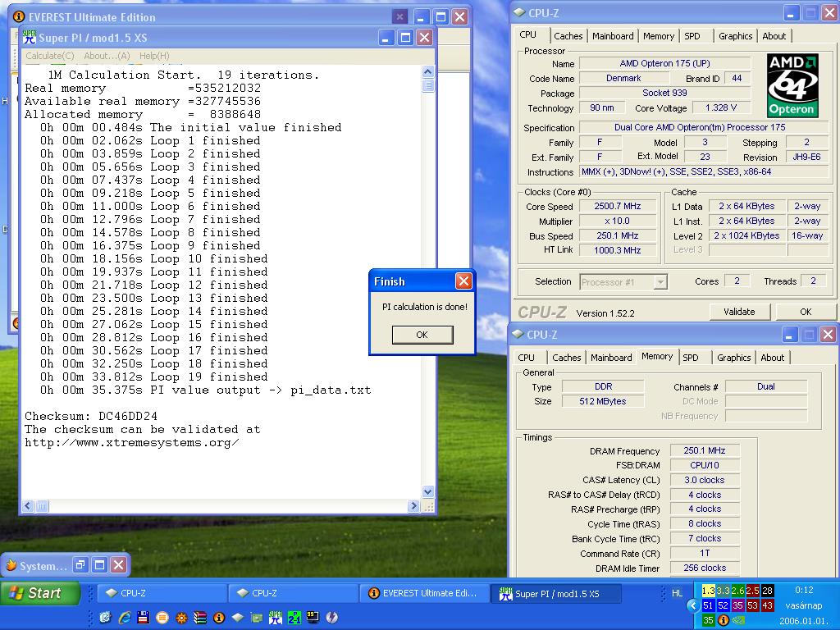Viewport: 840px width, 630px height.
Task: Click the OK button next to Validate
Action: (806, 312)
